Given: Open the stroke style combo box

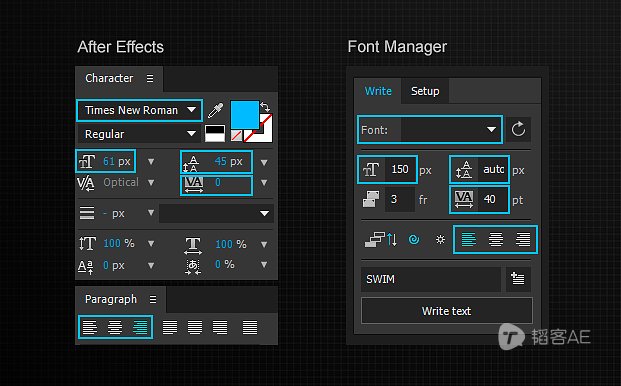Looking at the screenshot, I should tap(216, 213).
